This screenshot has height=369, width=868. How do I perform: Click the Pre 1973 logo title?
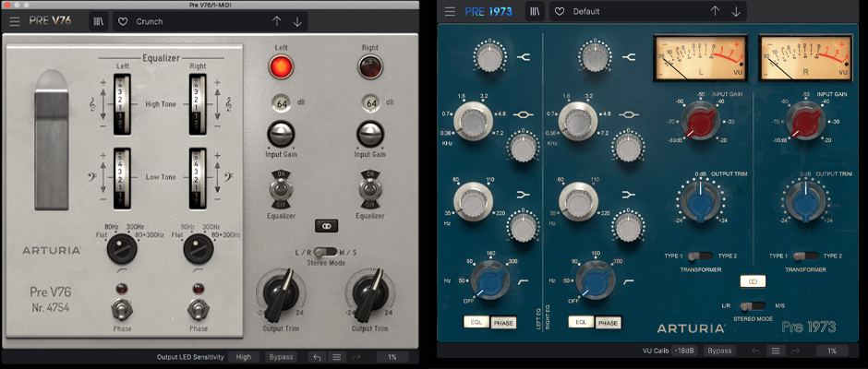(488, 11)
